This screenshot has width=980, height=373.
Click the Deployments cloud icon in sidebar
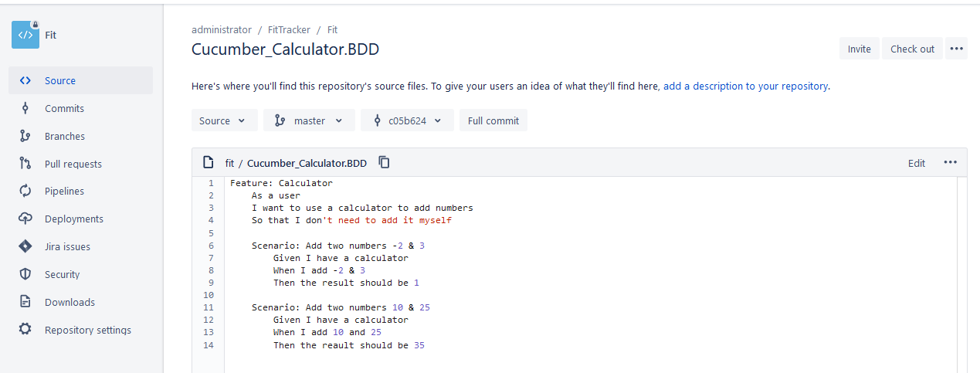25,219
